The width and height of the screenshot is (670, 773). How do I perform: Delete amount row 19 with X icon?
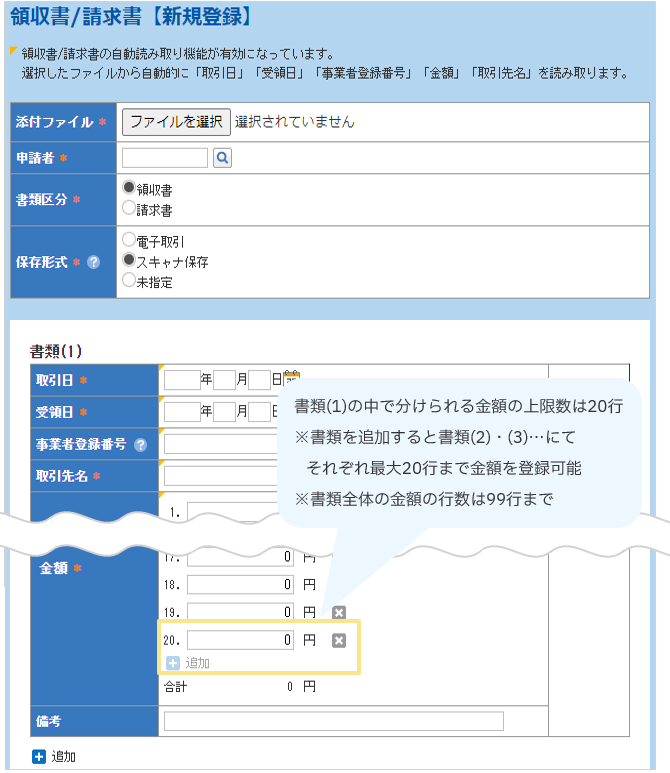[338, 612]
